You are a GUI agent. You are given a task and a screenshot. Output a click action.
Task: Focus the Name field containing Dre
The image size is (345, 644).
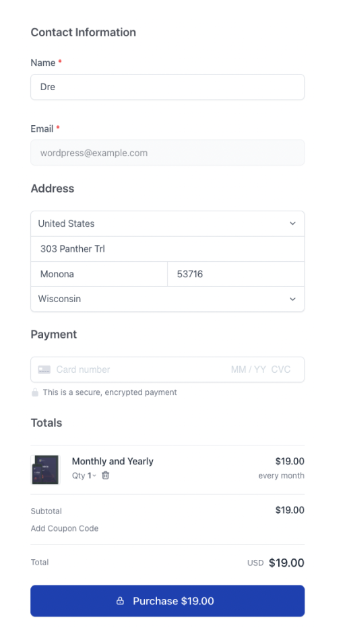tap(167, 87)
